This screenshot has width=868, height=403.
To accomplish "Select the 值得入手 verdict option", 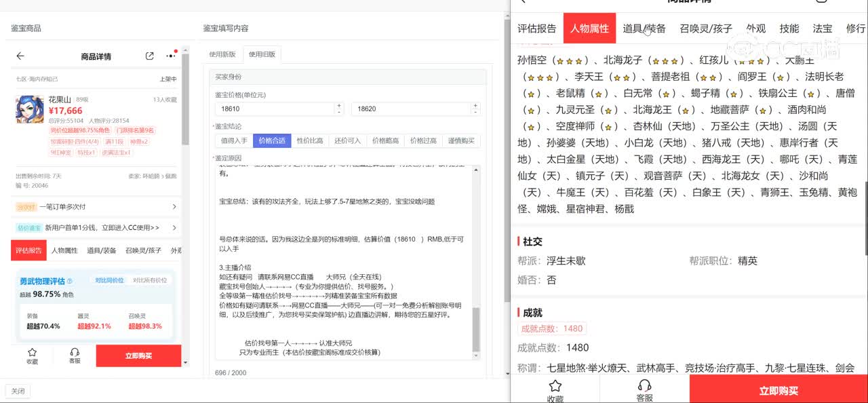I will 234,141.
